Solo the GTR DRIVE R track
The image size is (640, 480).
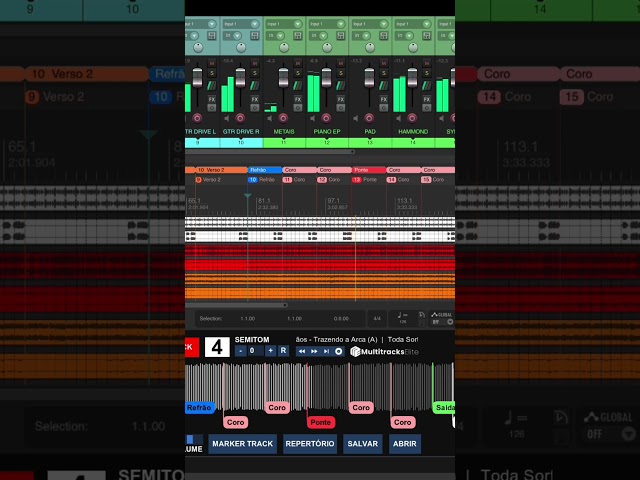point(255,73)
